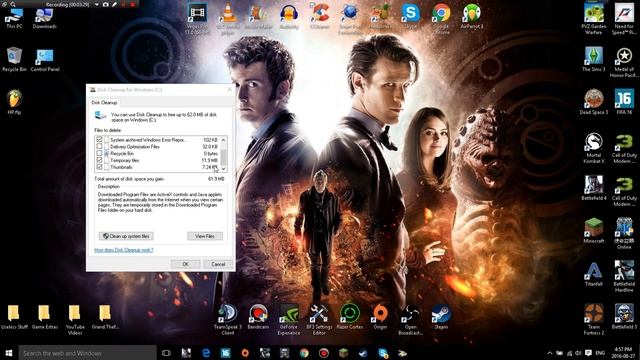Select Mortal Kombat X desktop icon
Screen dimensions: 640x360
[593, 148]
